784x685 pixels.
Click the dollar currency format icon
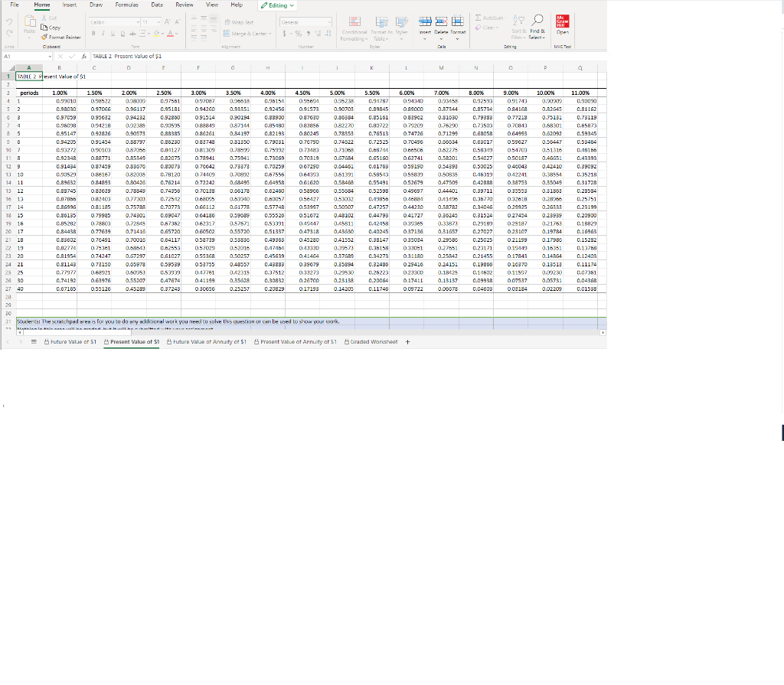pyautogui.click(x=285, y=34)
